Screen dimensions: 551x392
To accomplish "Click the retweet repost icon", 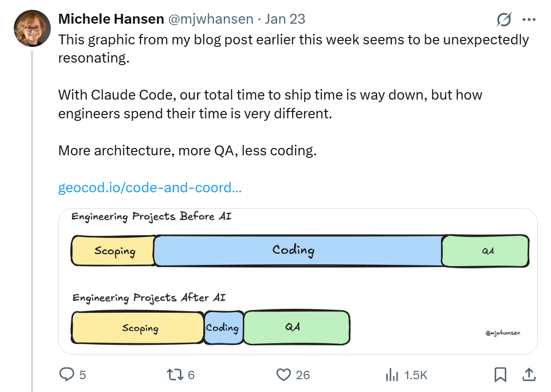I will (175, 375).
